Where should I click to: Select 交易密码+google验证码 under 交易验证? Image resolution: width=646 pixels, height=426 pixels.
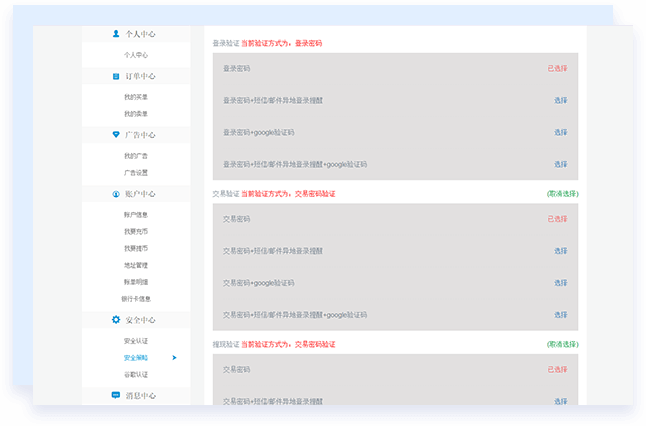click(560, 283)
